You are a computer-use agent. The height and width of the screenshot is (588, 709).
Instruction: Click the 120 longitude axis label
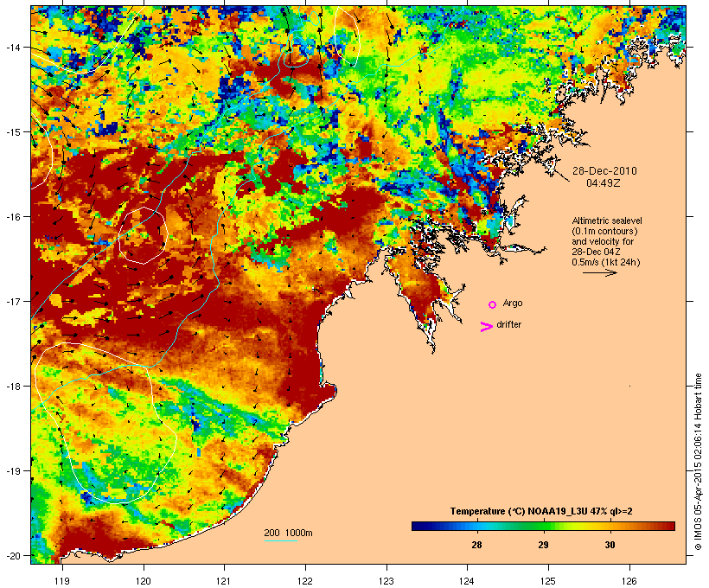coord(144,581)
